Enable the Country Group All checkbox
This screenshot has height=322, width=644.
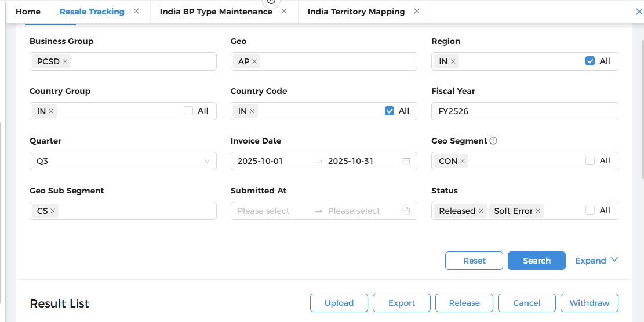(188, 111)
